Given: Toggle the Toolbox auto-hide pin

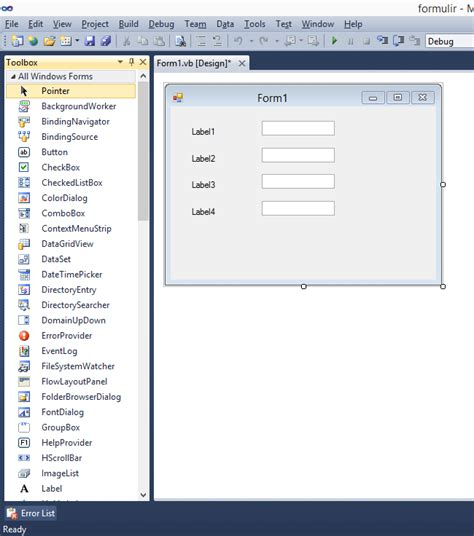Looking at the screenshot, I should [132, 62].
